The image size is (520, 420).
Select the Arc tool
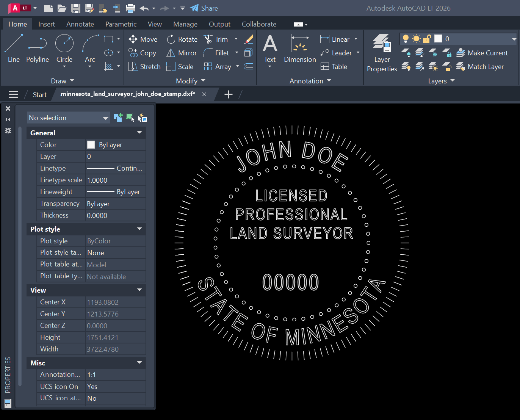point(90,49)
